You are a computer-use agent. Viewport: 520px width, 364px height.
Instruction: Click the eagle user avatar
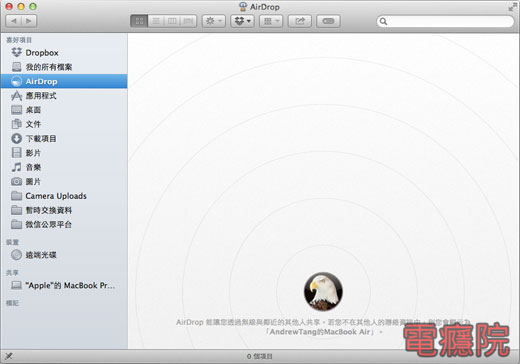click(x=323, y=291)
